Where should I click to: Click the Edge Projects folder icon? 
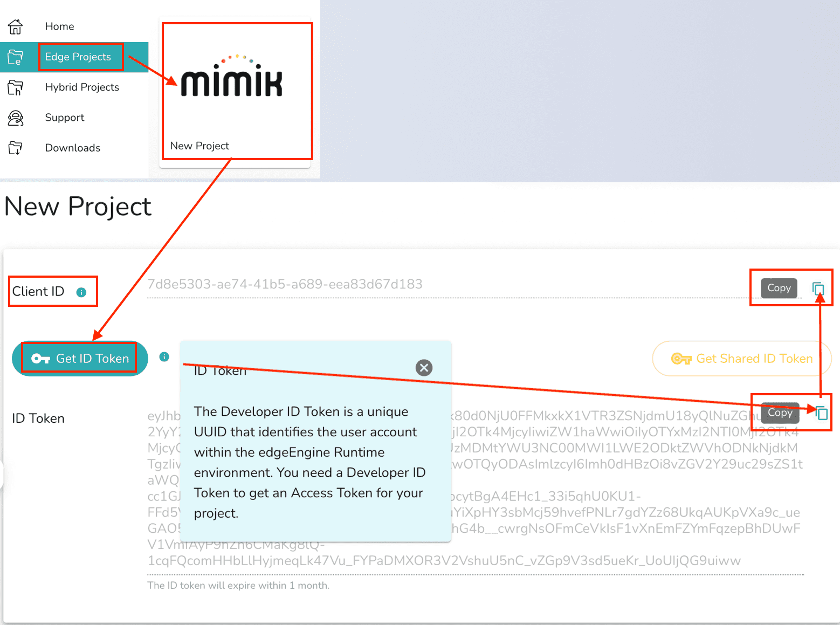(x=16, y=57)
